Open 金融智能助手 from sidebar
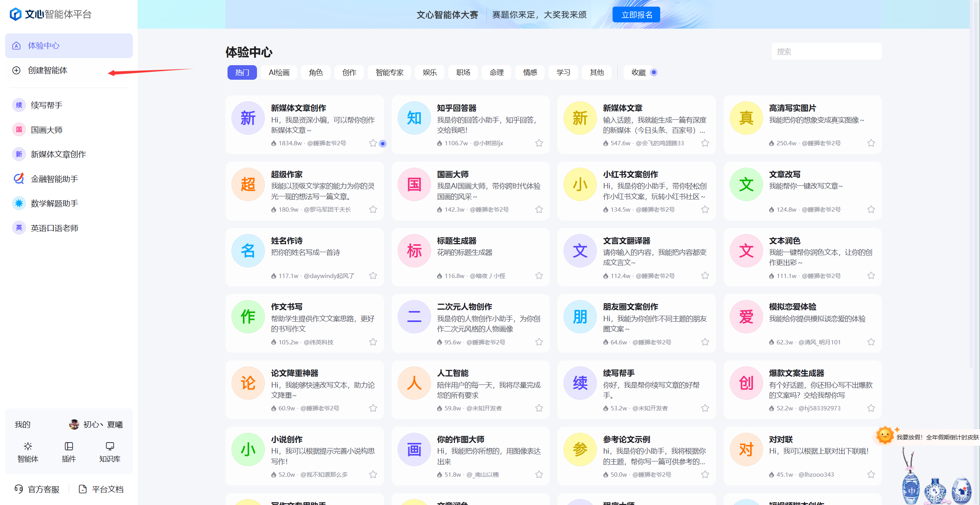The image size is (980, 505). [x=54, y=179]
